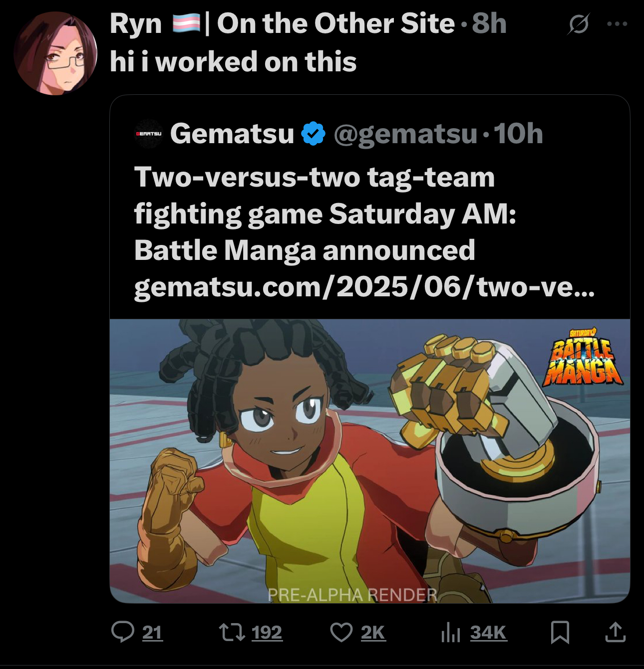Image resolution: width=644 pixels, height=669 pixels.
Task: Open the quoted tweet's 10h timestamp
Action: (x=518, y=134)
